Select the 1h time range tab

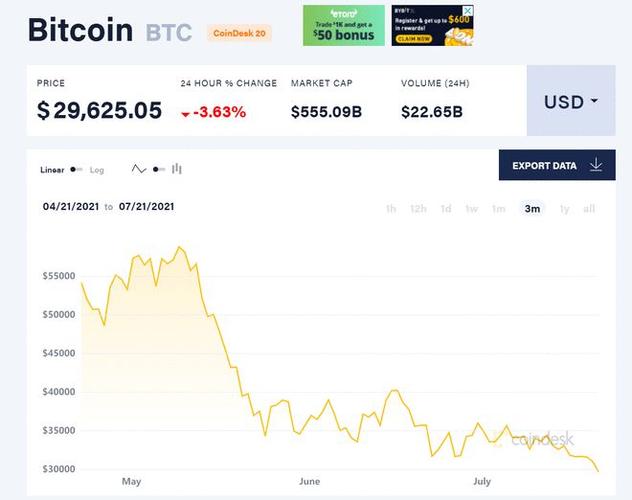391,208
